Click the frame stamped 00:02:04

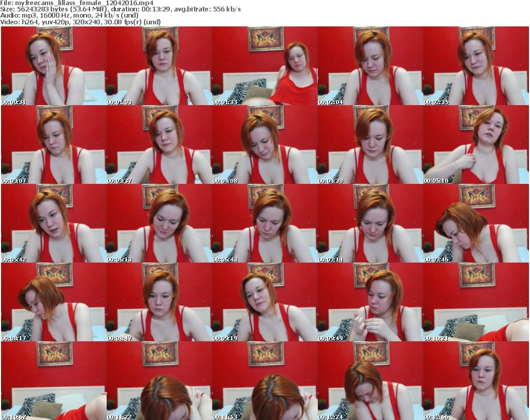point(370,66)
